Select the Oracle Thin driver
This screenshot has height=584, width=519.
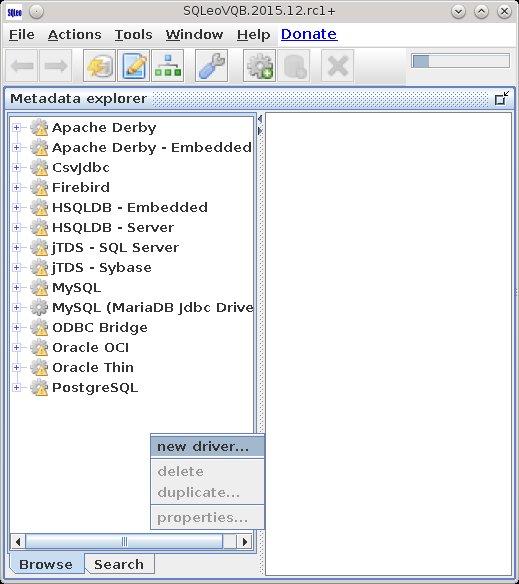[x=93, y=368]
